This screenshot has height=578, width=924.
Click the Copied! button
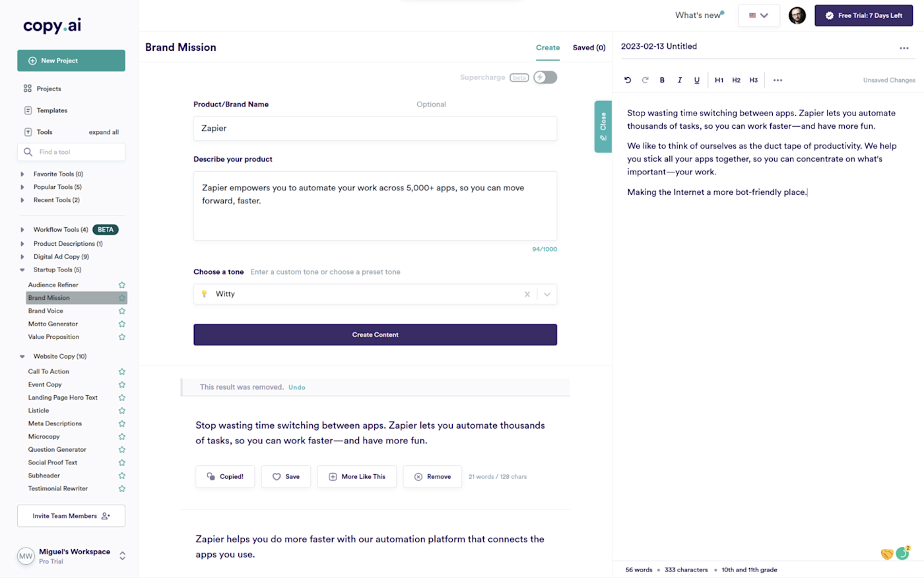click(225, 476)
